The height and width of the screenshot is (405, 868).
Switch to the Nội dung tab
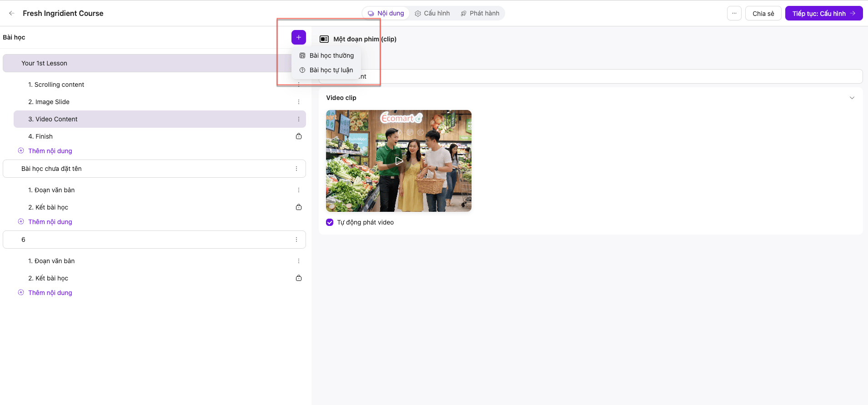coord(386,13)
